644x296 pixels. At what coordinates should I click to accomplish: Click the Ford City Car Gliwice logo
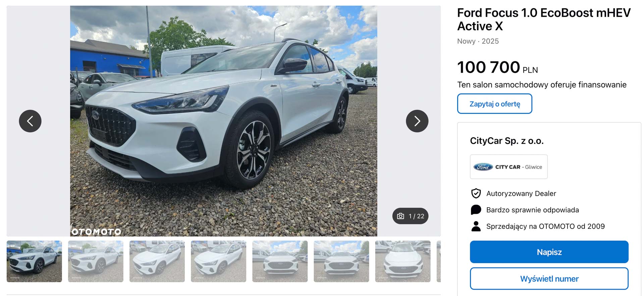508,167
